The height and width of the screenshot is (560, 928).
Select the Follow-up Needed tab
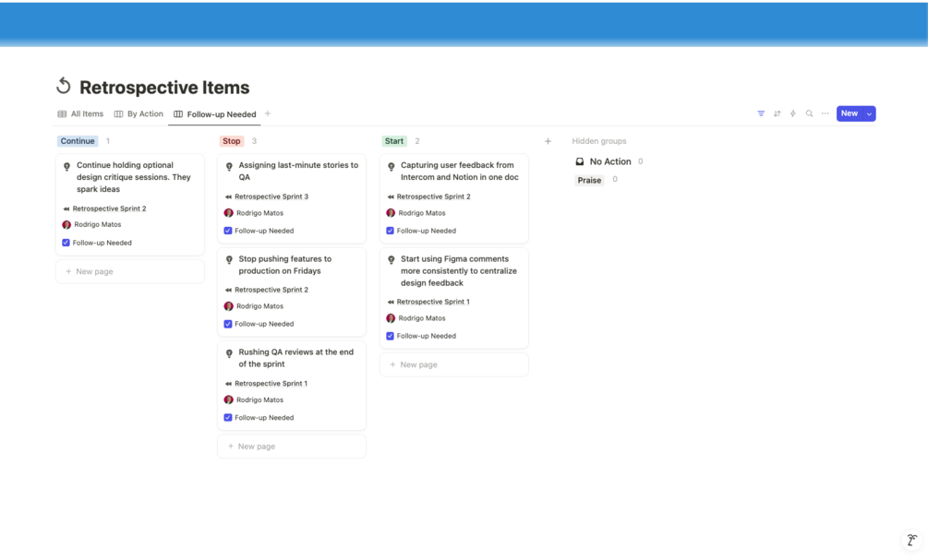point(215,114)
